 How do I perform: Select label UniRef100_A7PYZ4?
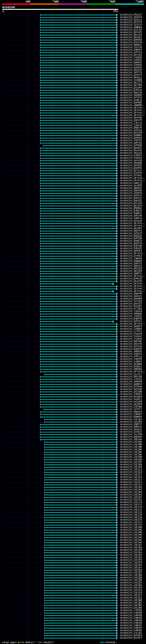pyautogui.click(x=131, y=52)
